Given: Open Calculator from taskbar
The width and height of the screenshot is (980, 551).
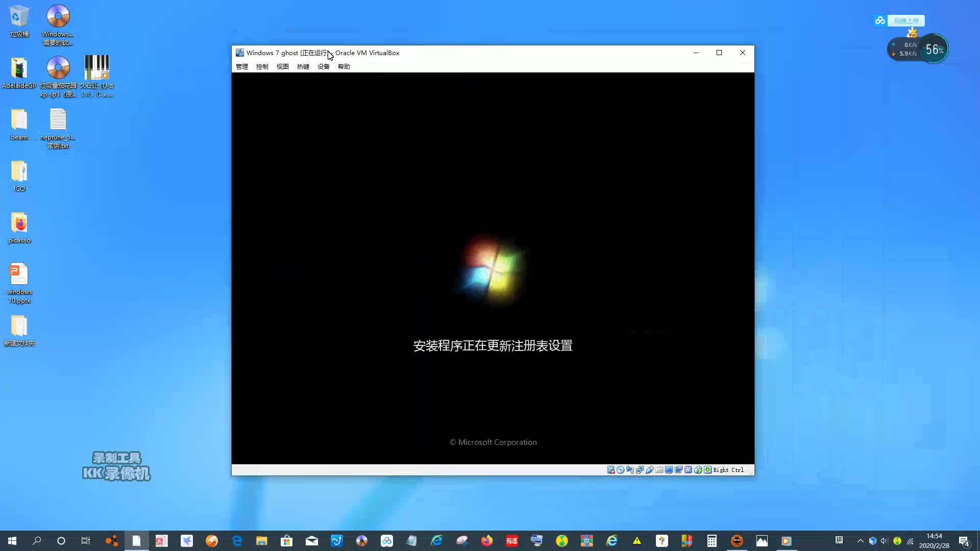Looking at the screenshot, I should click(x=712, y=541).
